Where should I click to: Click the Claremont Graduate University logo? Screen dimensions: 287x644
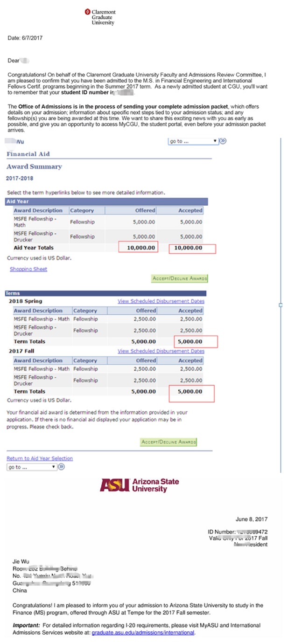[x=100, y=17]
